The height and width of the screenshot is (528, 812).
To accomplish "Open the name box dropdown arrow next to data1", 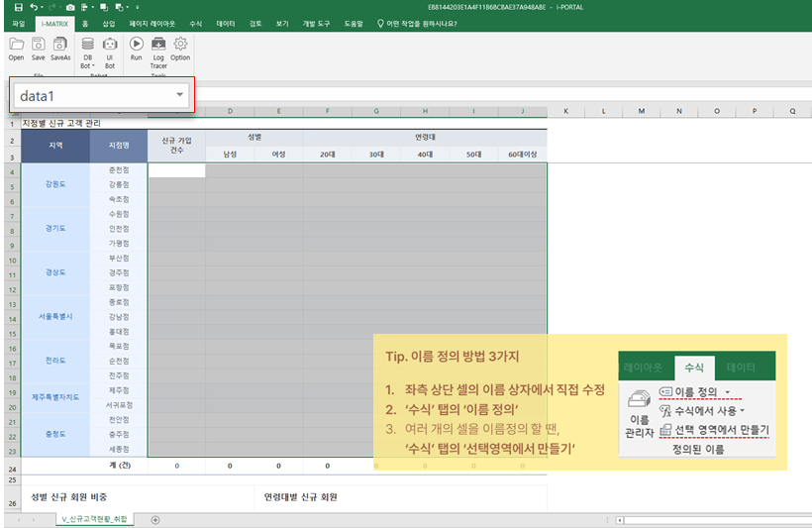I will [179, 94].
